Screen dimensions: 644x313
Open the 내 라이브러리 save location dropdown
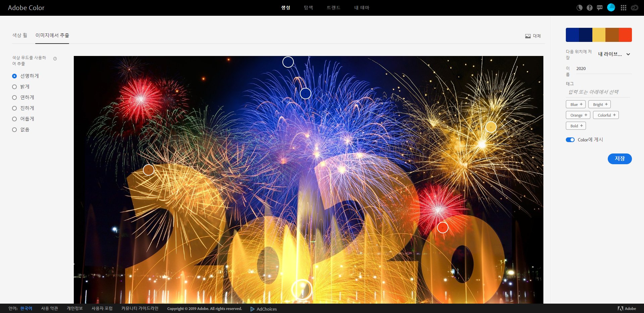click(614, 54)
